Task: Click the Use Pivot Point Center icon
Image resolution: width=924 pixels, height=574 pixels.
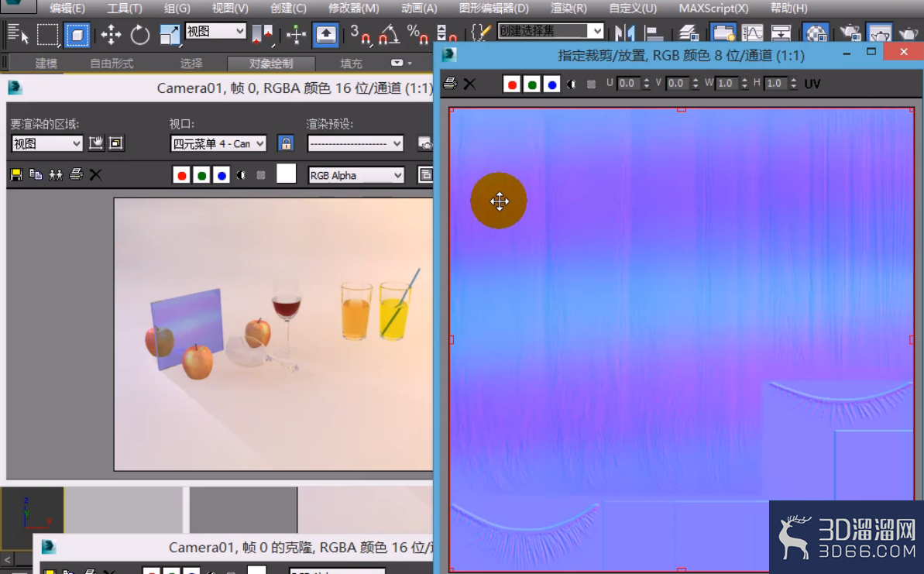Action: point(262,35)
